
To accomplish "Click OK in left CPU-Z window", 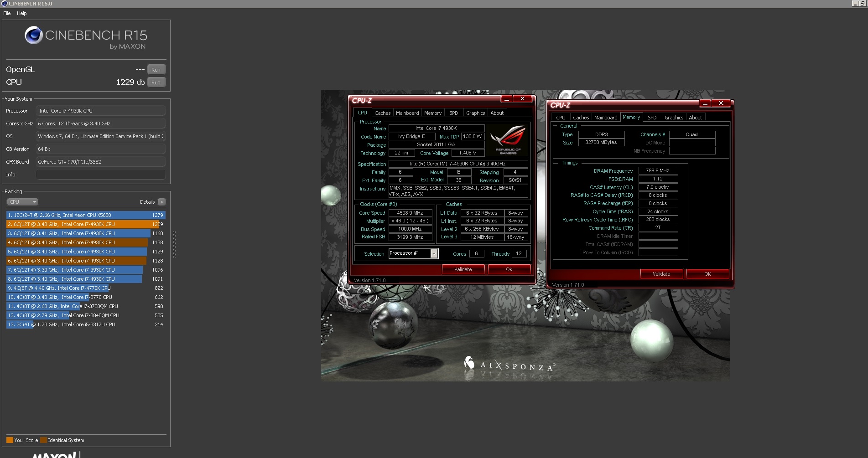I will point(509,269).
